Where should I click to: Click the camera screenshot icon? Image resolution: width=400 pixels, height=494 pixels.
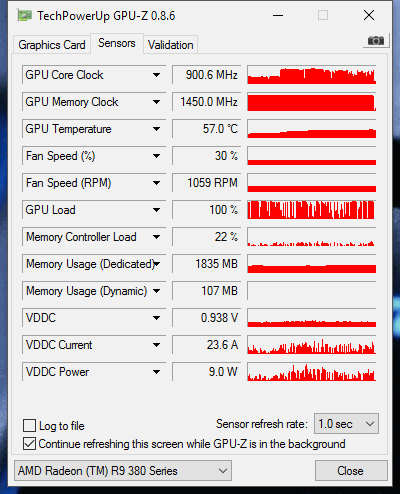click(376, 41)
